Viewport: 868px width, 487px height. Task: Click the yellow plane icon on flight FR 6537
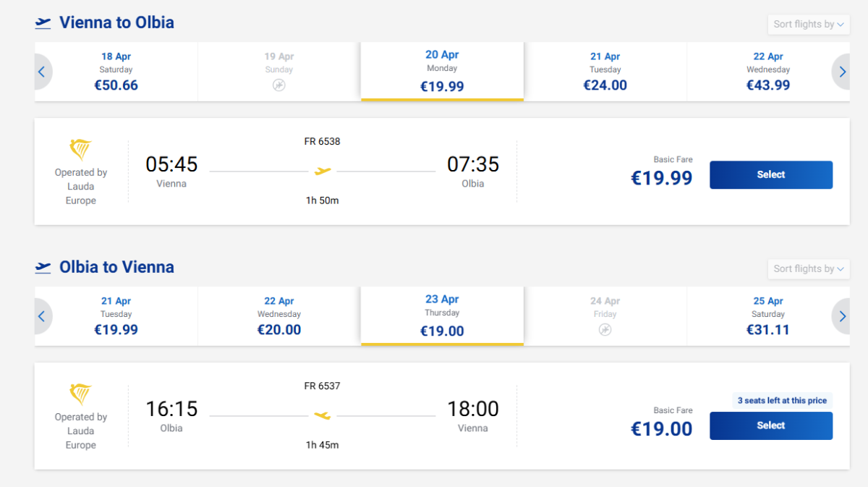[323, 415]
